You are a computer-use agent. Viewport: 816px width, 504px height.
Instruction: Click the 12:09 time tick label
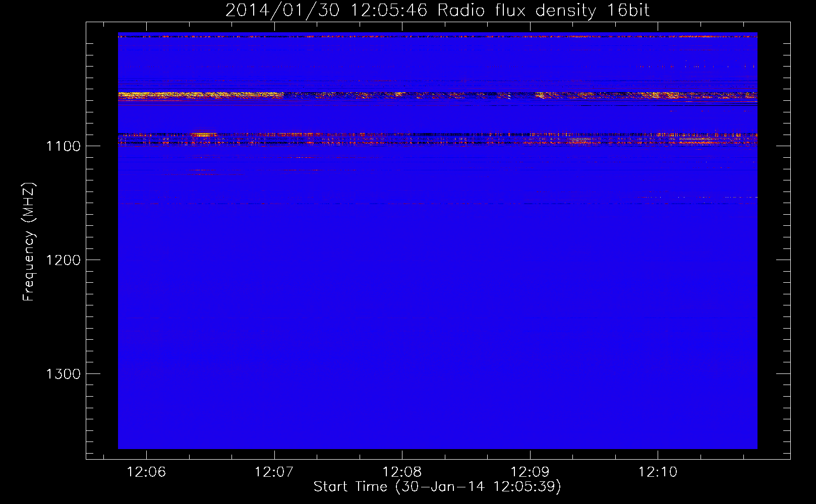pos(530,472)
